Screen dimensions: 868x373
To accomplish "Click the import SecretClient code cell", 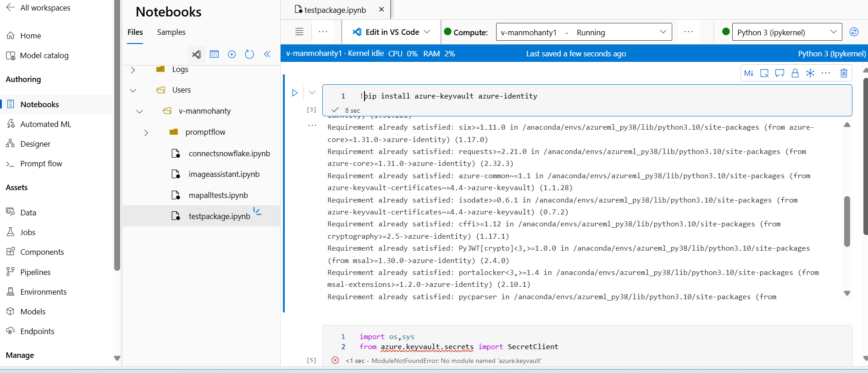I will [x=587, y=342].
